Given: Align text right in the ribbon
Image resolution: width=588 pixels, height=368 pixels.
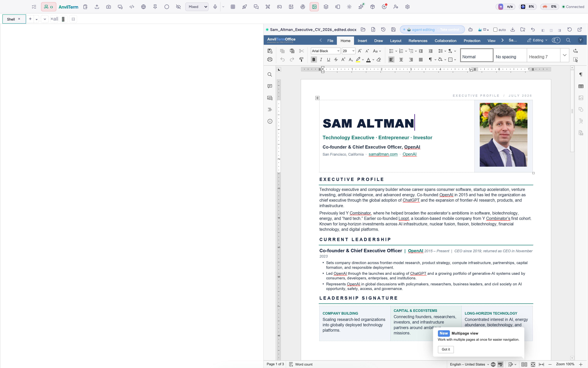Looking at the screenshot, I should 411,59.
